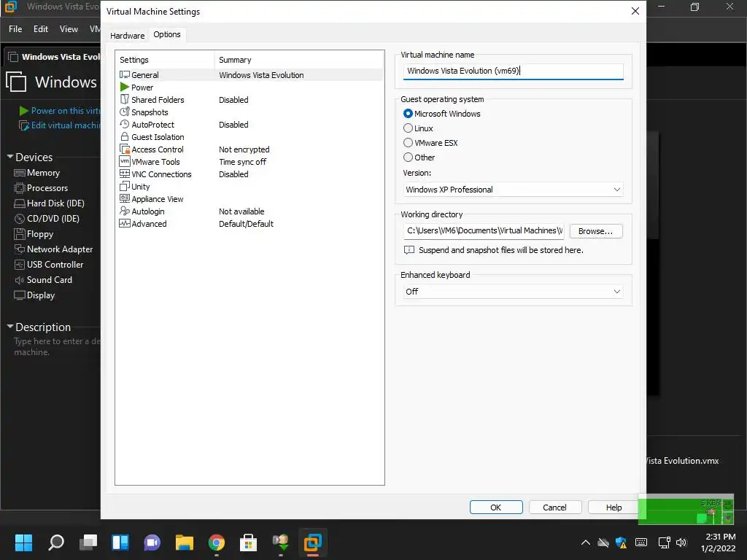Select Linux guest operating system

point(408,128)
